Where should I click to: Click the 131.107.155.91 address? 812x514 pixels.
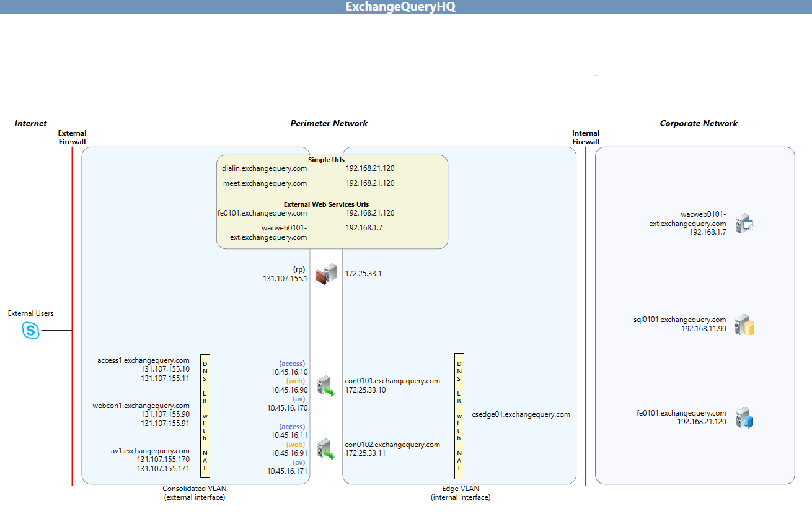[165, 424]
